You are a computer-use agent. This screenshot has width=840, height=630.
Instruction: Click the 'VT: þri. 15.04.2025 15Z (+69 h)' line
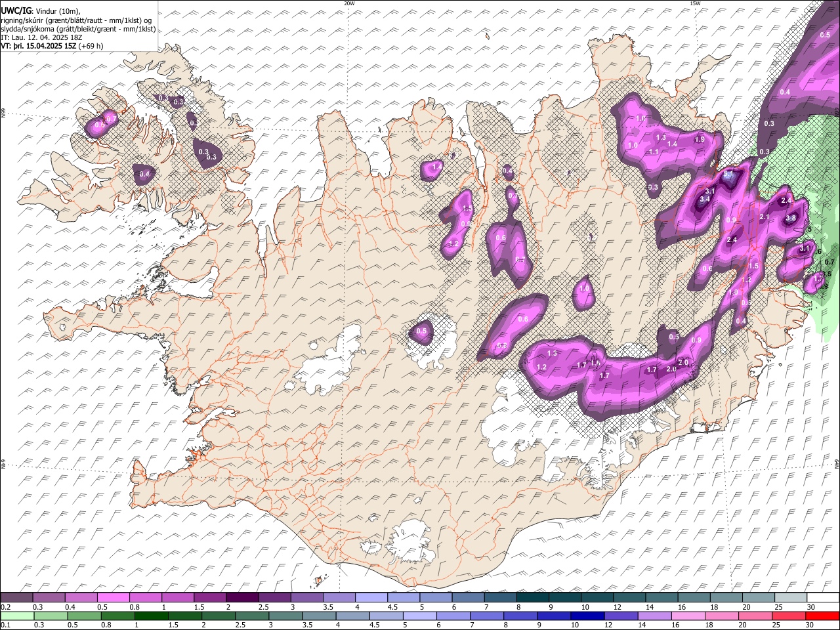[52, 46]
